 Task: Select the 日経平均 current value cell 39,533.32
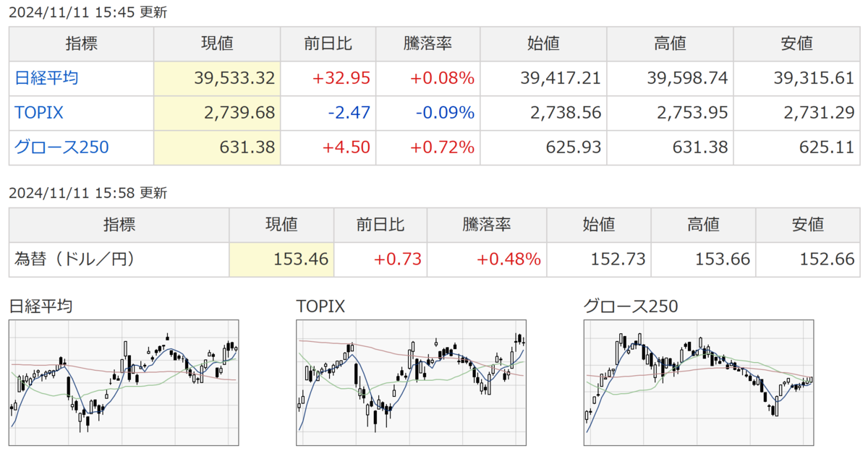point(217,79)
